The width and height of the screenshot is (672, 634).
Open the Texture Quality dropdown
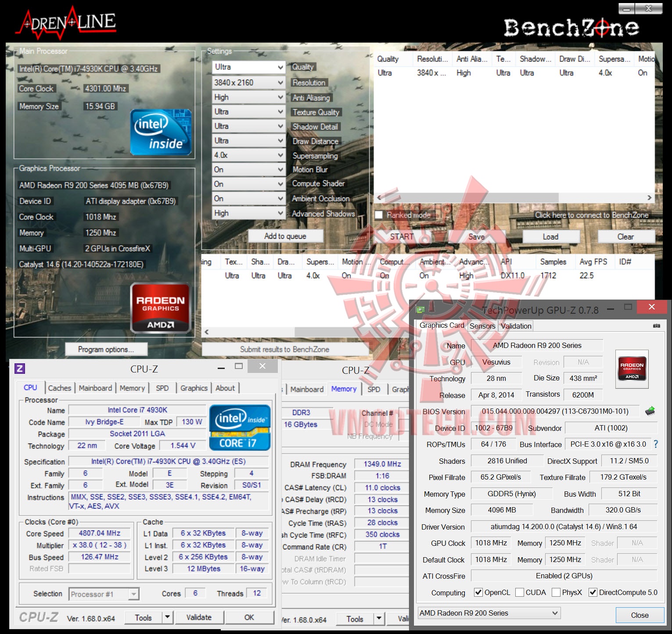click(x=249, y=111)
